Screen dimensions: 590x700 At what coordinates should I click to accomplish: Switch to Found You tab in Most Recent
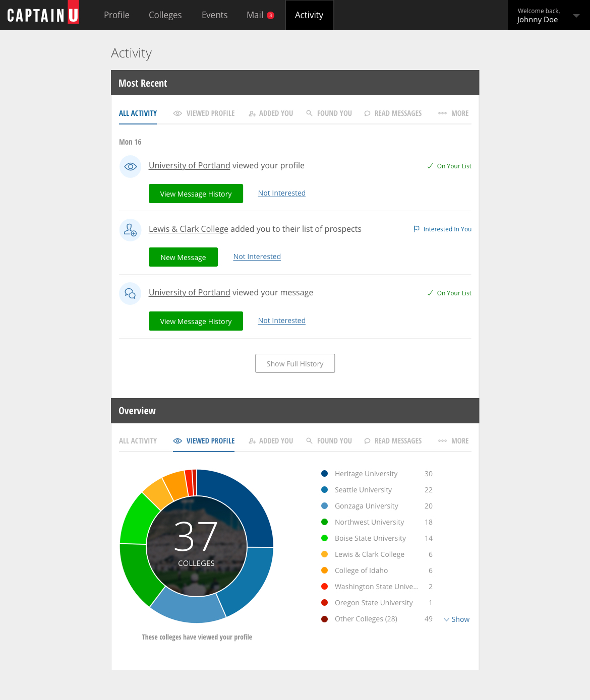tap(329, 113)
